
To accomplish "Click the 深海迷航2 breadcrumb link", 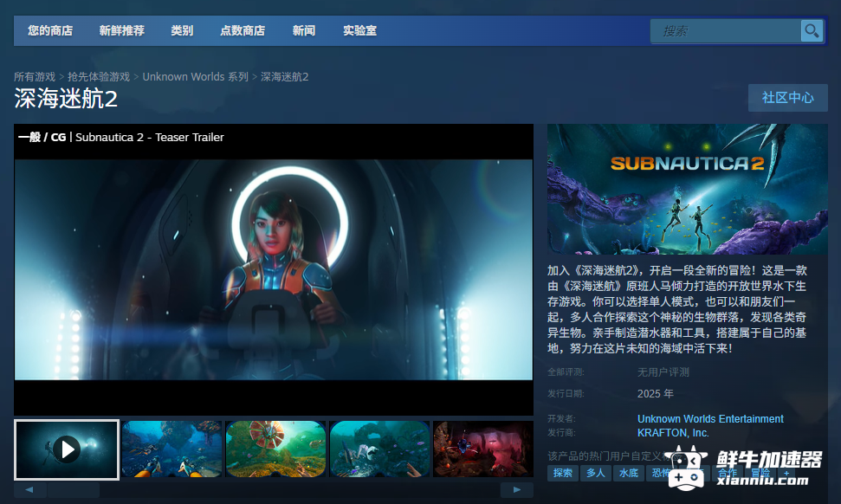I will point(285,77).
